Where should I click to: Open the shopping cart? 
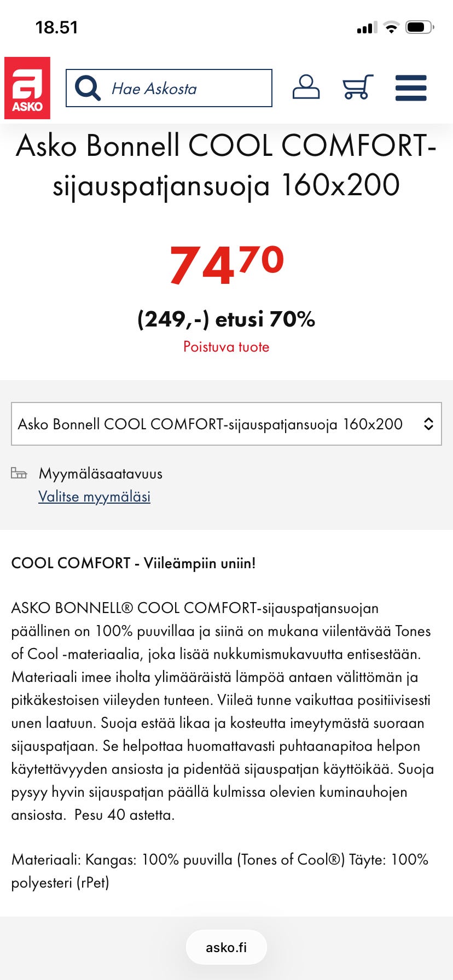[358, 87]
